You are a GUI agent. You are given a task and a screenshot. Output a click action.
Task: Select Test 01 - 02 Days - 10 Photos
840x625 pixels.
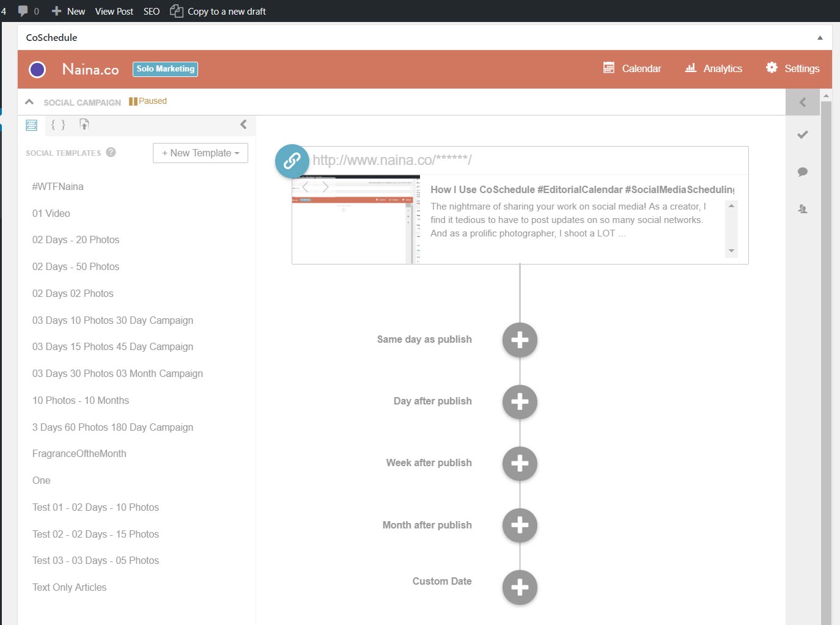(95, 507)
